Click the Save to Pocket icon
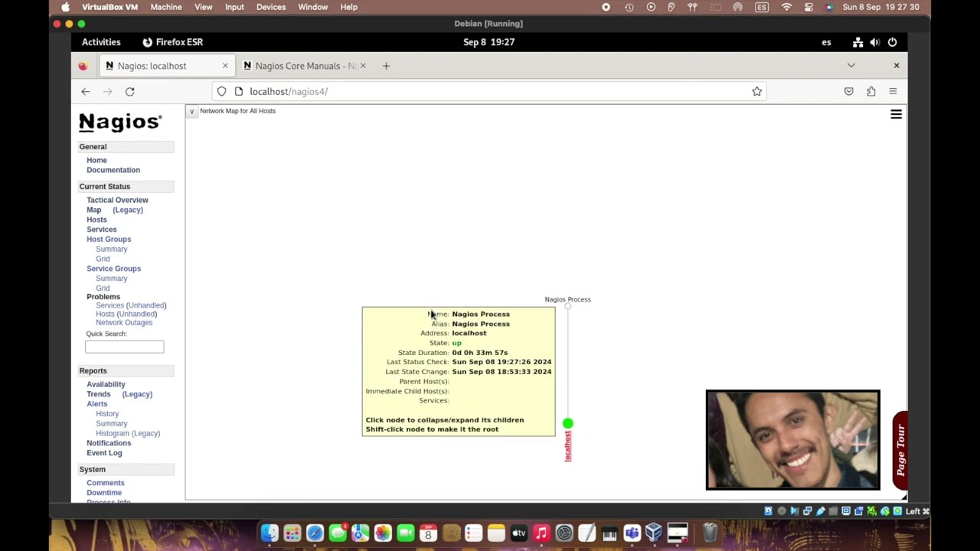The height and width of the screenshot is (551, 980). point(848,92)
